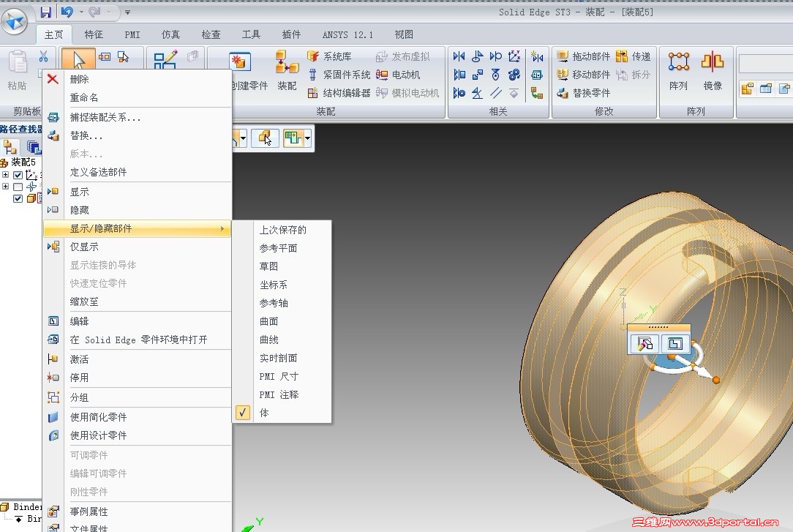
Task: Open the 结构编辑器 structure editor
Action: point(339,93)
